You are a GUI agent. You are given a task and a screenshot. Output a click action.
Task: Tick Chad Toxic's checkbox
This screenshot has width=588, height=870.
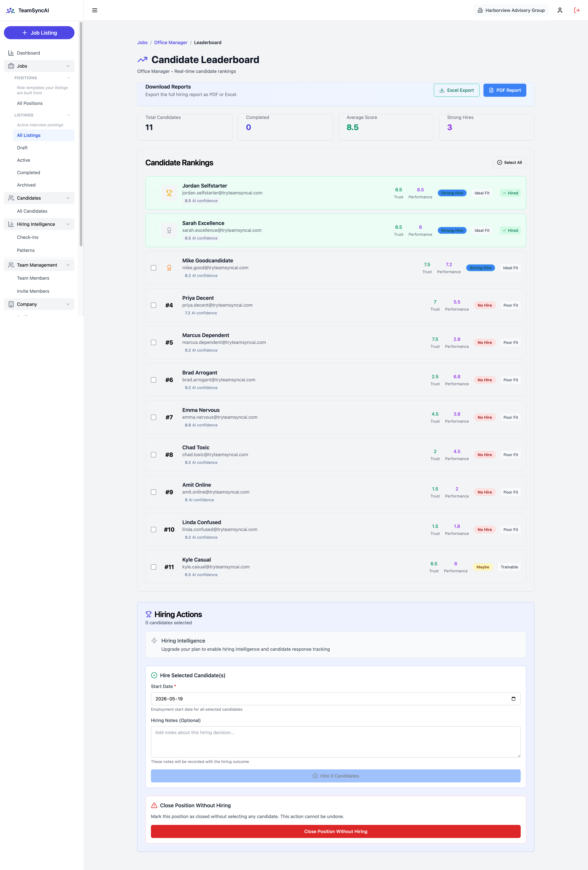click(154, 455)
